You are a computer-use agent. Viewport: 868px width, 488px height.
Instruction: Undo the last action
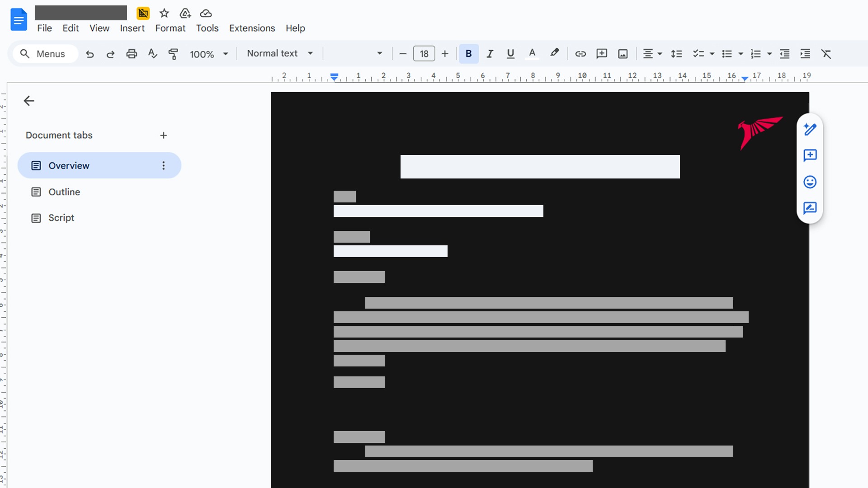coord(90,54)
